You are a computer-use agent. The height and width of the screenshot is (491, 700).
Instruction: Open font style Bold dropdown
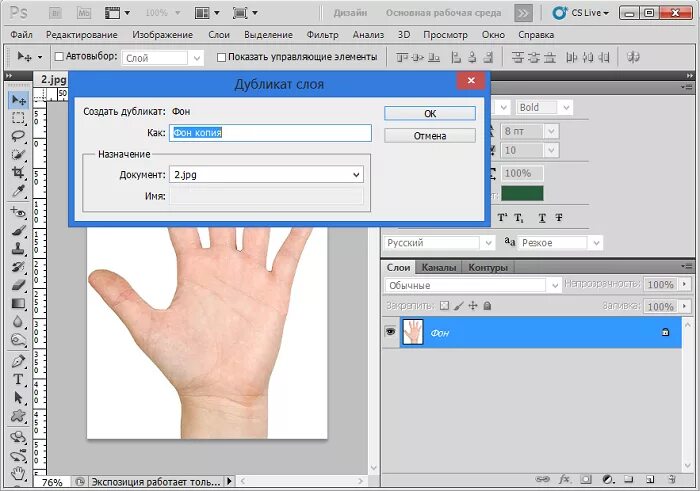(544, 108)
